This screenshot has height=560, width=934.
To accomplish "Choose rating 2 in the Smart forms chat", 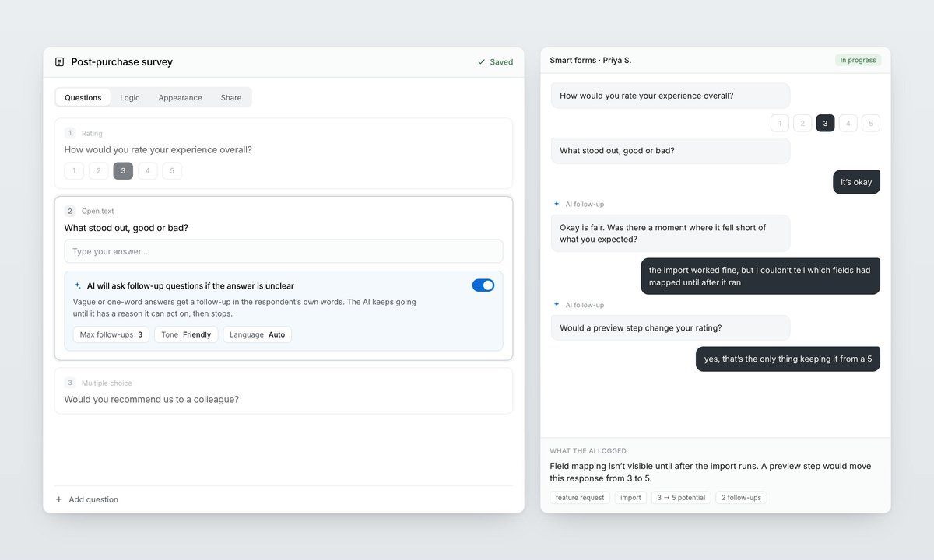I will tap(802, 123).
